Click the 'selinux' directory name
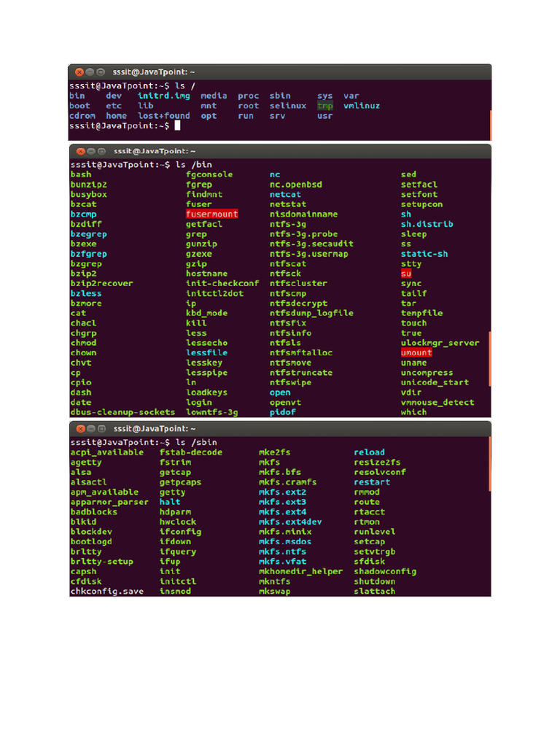The width and height of the screenshot is (560, 747). point(287,106)
